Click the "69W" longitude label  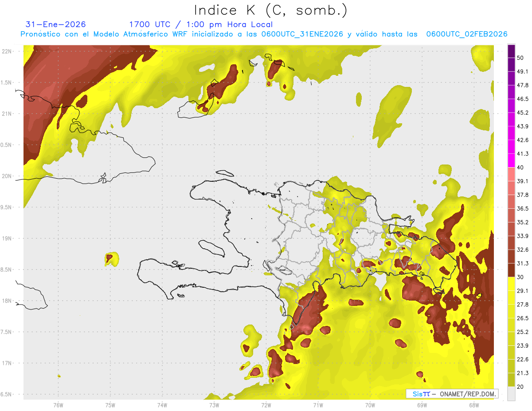[x=422, y=405]
